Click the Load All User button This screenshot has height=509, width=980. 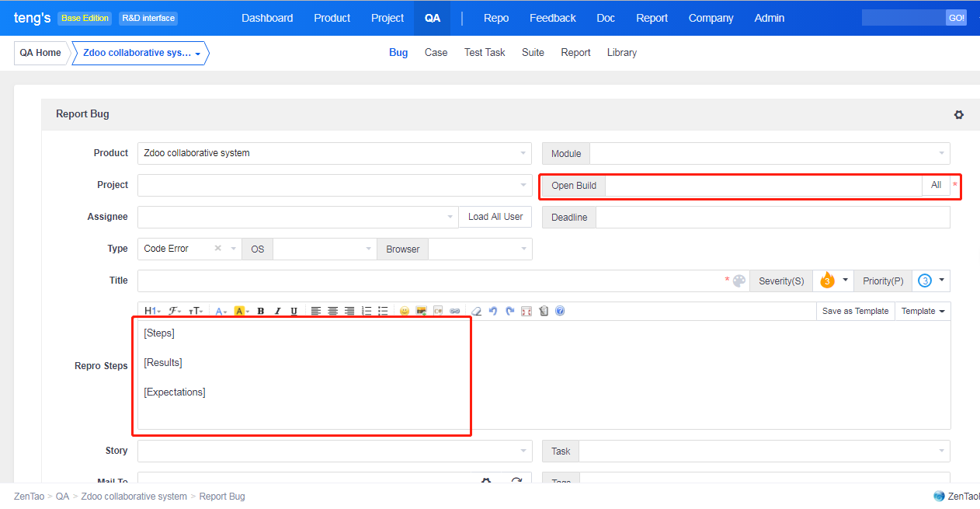point(495,217)
